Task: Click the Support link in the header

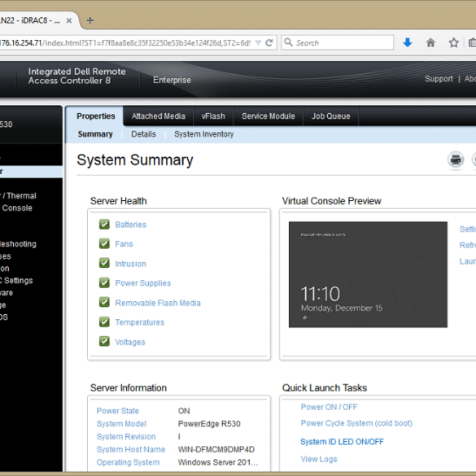Action: coord(439,79)
